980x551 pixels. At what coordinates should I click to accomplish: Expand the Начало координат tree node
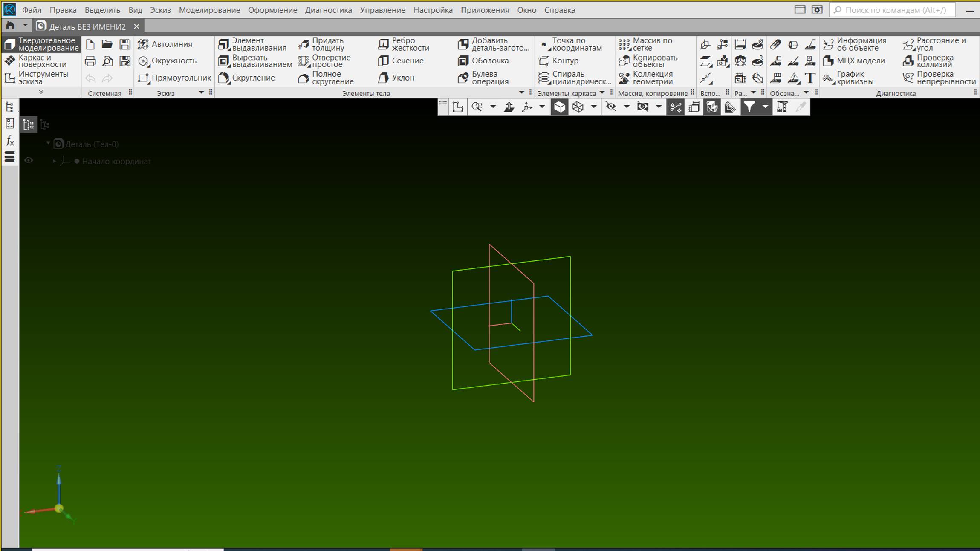(54, 161)
